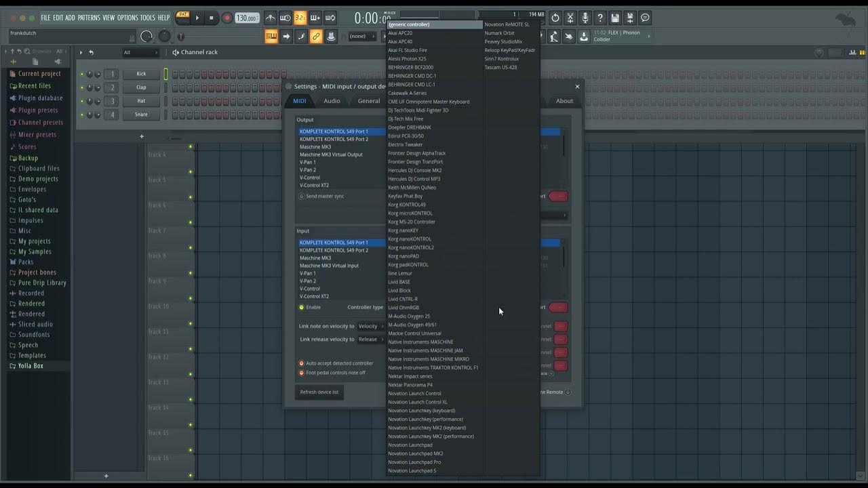Stop playback with the Stop button
The width and height of the screenshot is (868, 488).
(211, 18)
